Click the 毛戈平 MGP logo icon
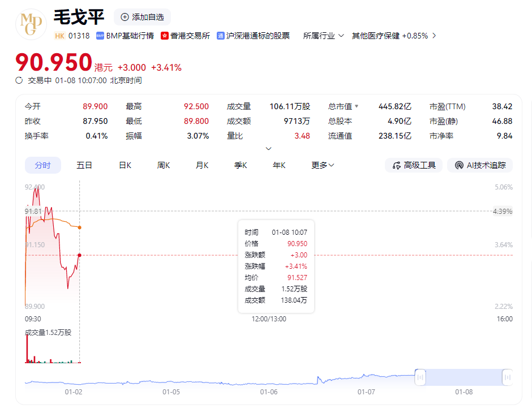This screenshot has width=532, height=413. 31,24
